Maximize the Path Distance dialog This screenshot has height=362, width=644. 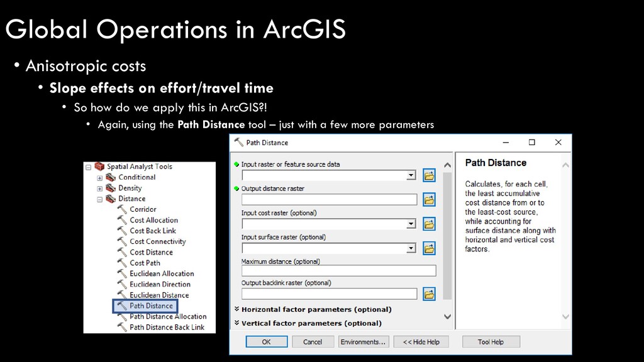click(532, 142)
